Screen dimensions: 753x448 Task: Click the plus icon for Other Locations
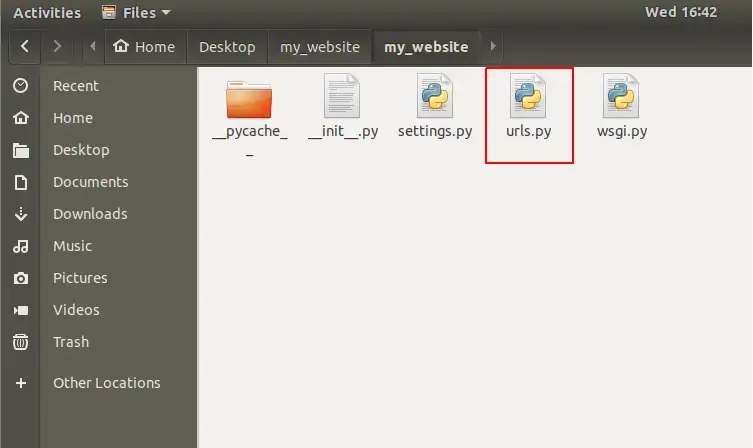[x=21, y=383]
